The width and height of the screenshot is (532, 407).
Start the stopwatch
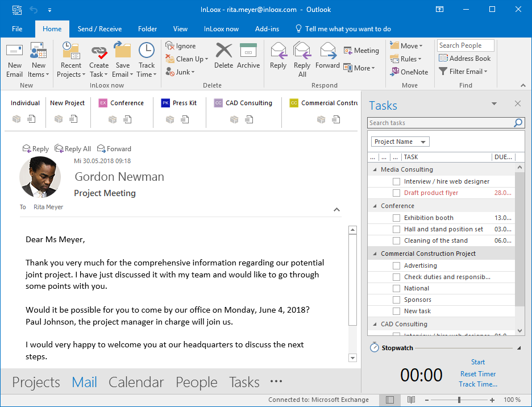click(477, 362)
